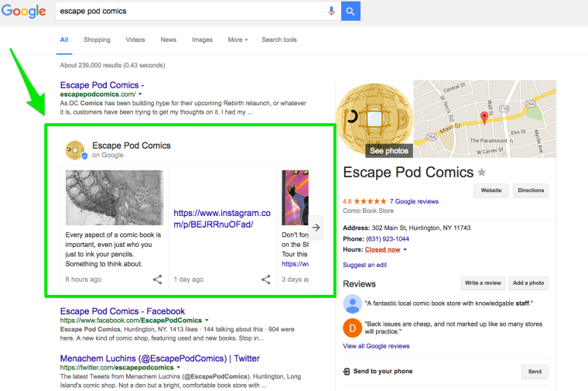The height and width of the screenshot is (391, 588).
Task: Click the Google logo
Action: pyautogui.click(x=24, y=11)
